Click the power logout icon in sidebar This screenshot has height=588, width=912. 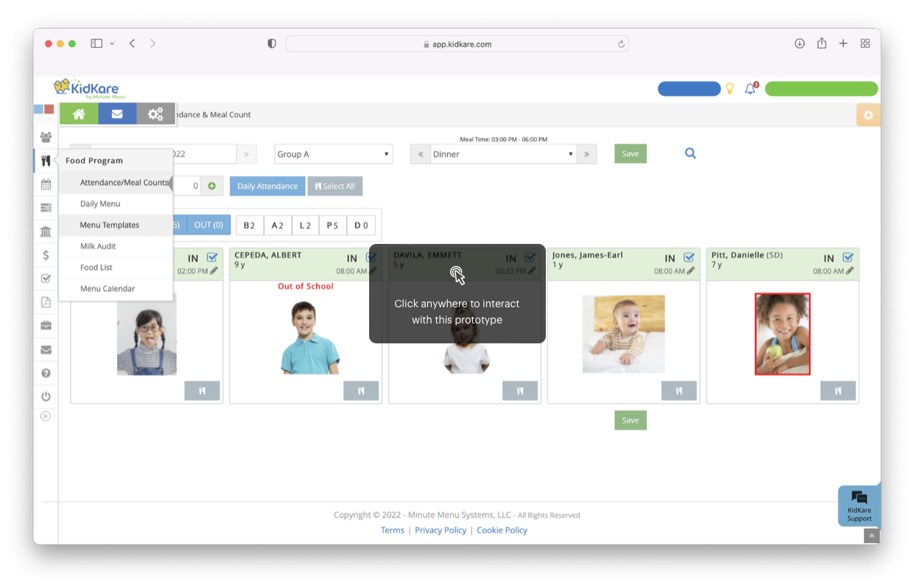[46, 396]
